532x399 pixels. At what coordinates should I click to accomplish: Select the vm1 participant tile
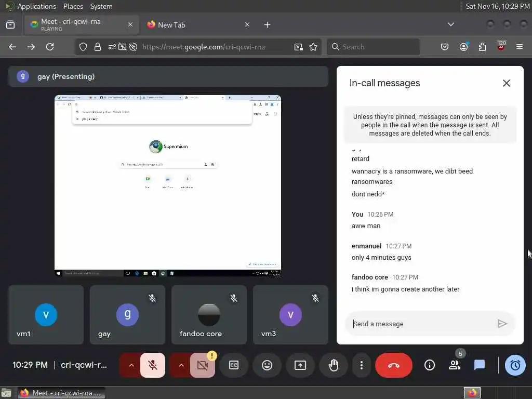[x=46, y=315]
